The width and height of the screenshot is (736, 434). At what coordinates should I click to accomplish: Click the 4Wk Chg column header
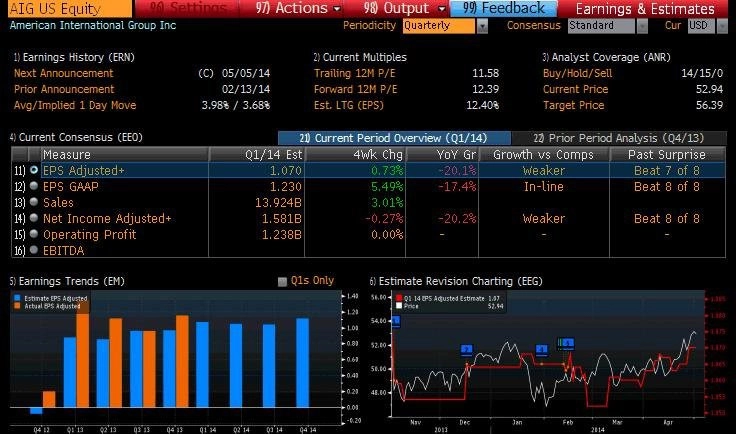(x=355, y=154)
